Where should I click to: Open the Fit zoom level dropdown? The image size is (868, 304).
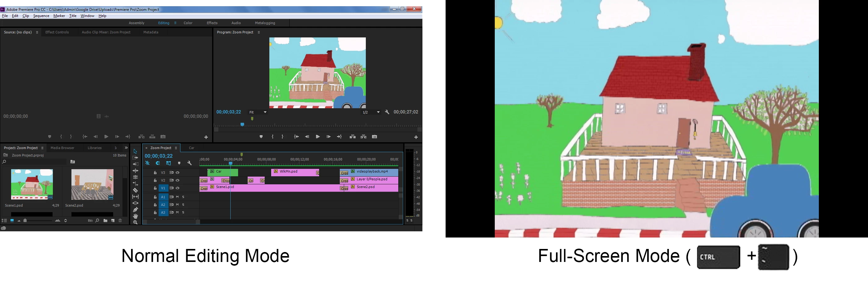point(258,112)
